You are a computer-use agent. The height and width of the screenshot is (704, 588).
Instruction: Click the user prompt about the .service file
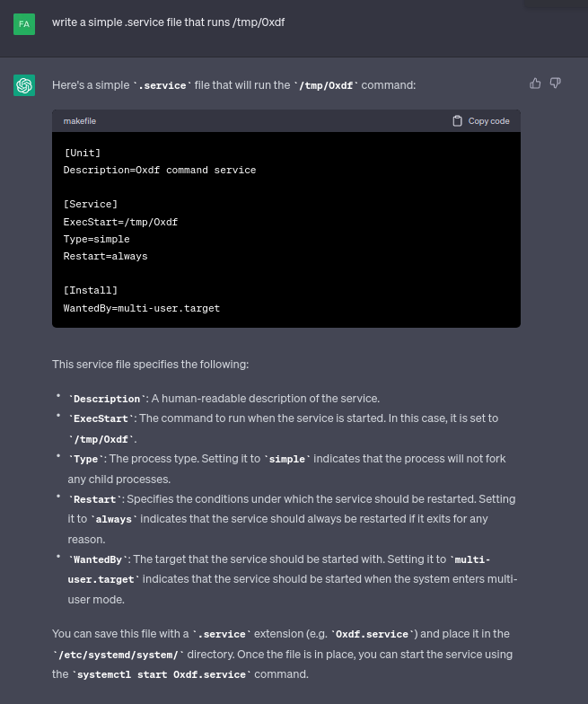click(x=168, y=22)
